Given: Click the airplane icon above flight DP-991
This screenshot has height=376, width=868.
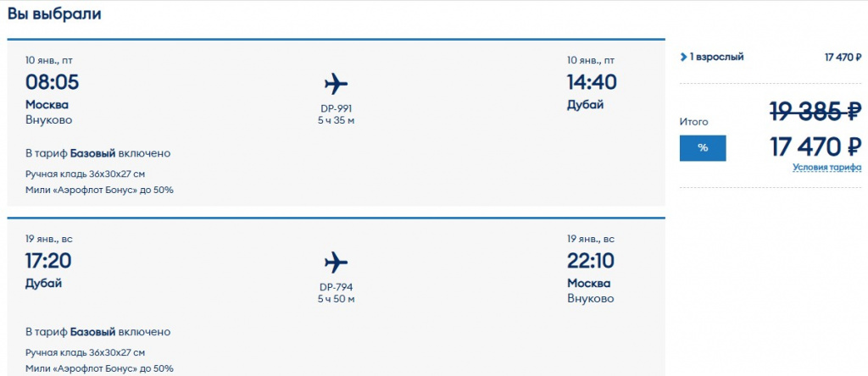Looking at the screenshot, I should [336, 84].
